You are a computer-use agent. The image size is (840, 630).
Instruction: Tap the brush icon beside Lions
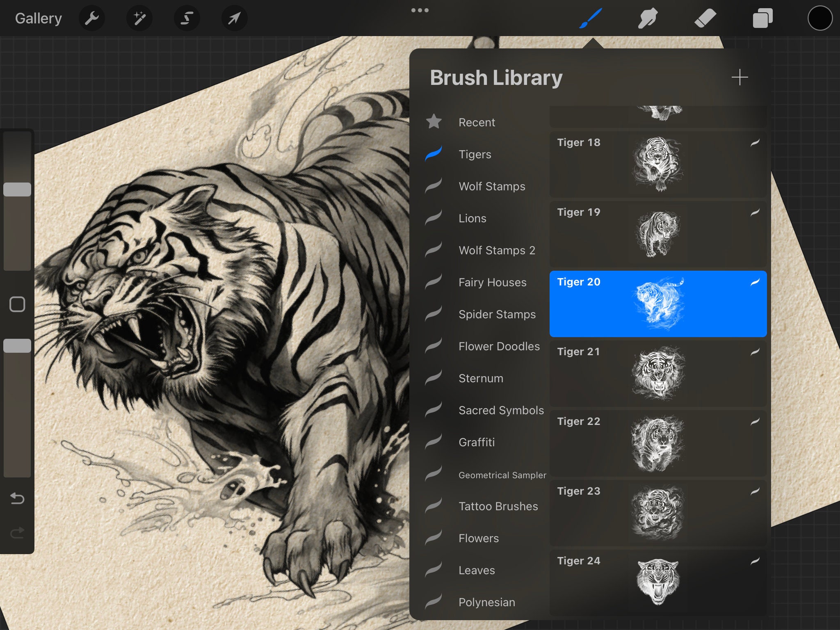(x=434, y=217)
